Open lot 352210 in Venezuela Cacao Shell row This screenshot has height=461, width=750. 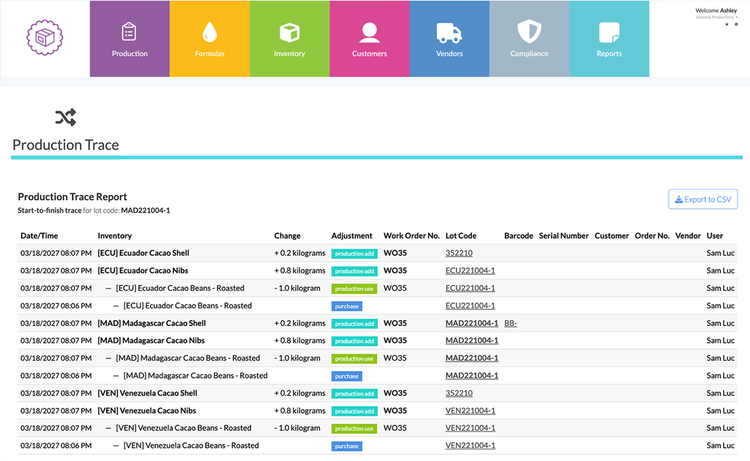point(459,393)
